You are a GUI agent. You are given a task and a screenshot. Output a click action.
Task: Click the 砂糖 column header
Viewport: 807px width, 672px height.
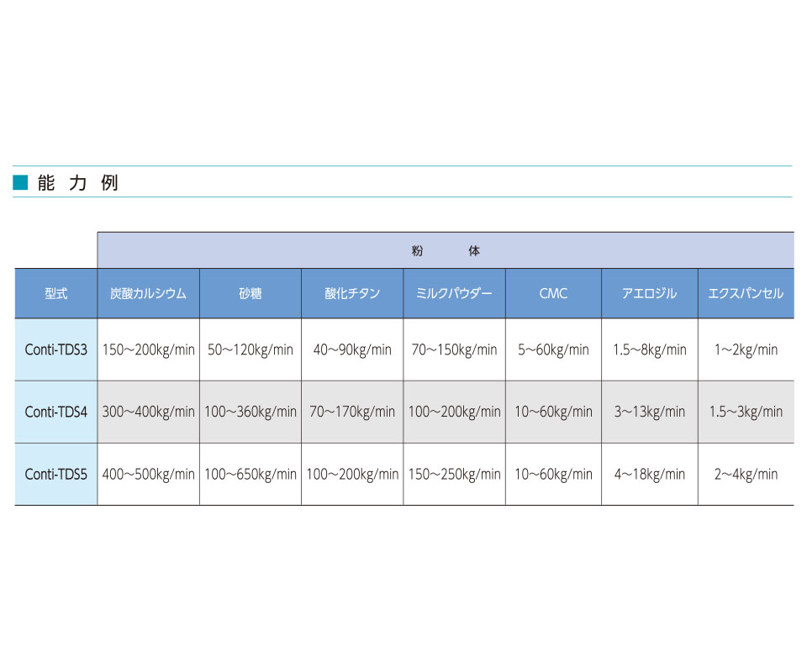(x=251, y=294)
